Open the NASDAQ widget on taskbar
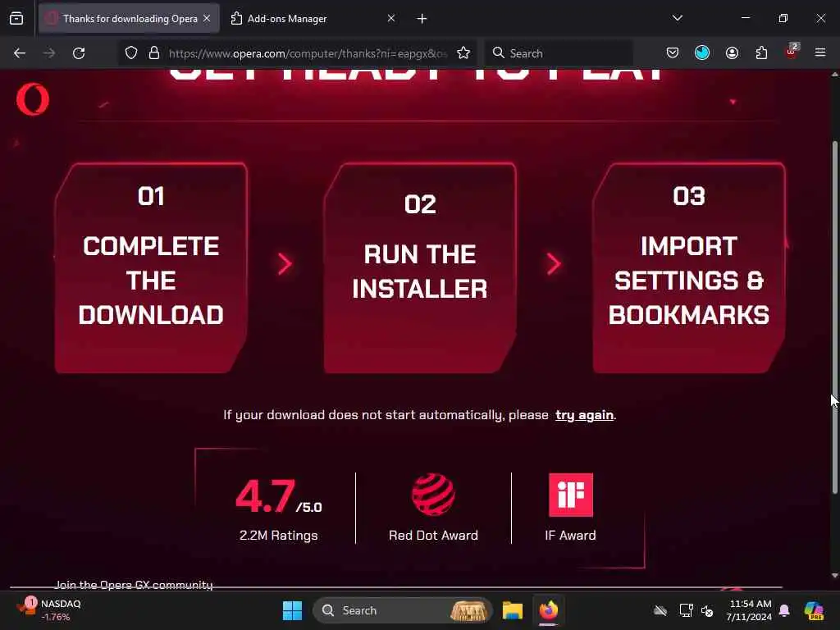 coord(49,609)
